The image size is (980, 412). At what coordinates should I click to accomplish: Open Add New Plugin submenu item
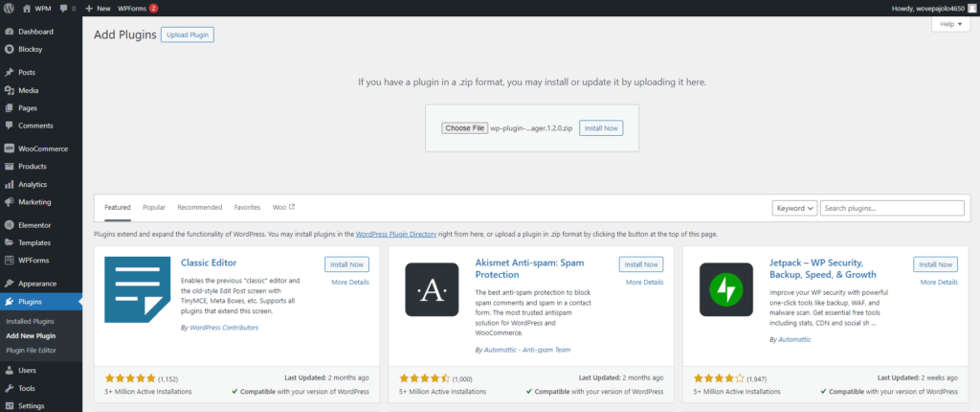click(31, 335)
